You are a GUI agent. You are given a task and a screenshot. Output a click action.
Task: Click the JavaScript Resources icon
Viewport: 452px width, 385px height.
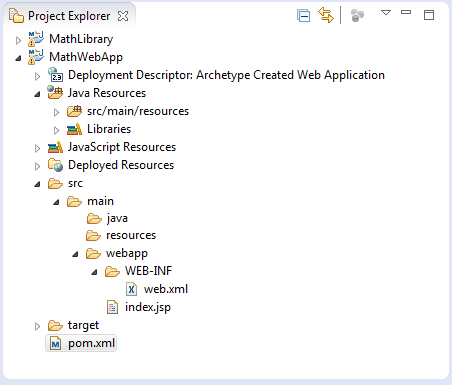(x=55, y=147)
